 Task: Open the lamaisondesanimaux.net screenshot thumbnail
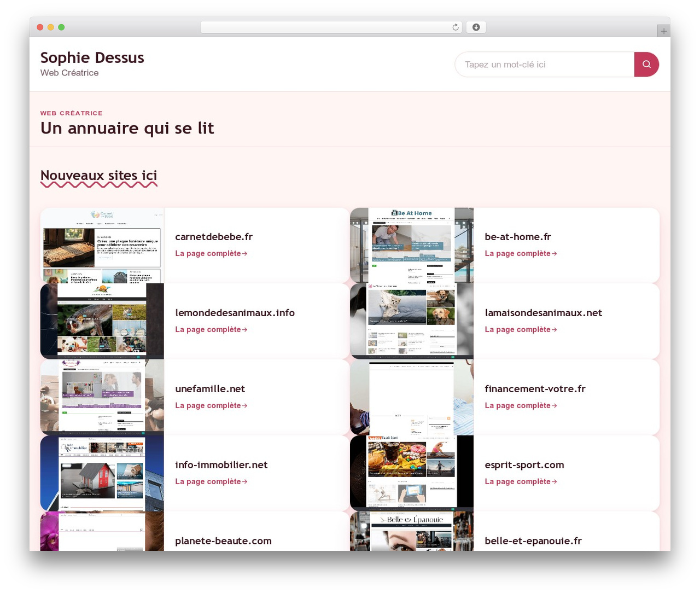pos(412,321)
